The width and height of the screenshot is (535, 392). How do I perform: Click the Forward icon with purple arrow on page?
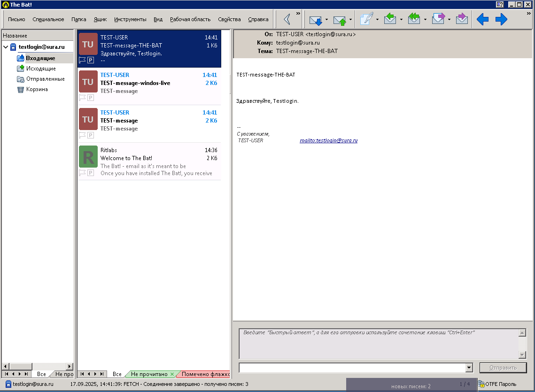[438, 19]
